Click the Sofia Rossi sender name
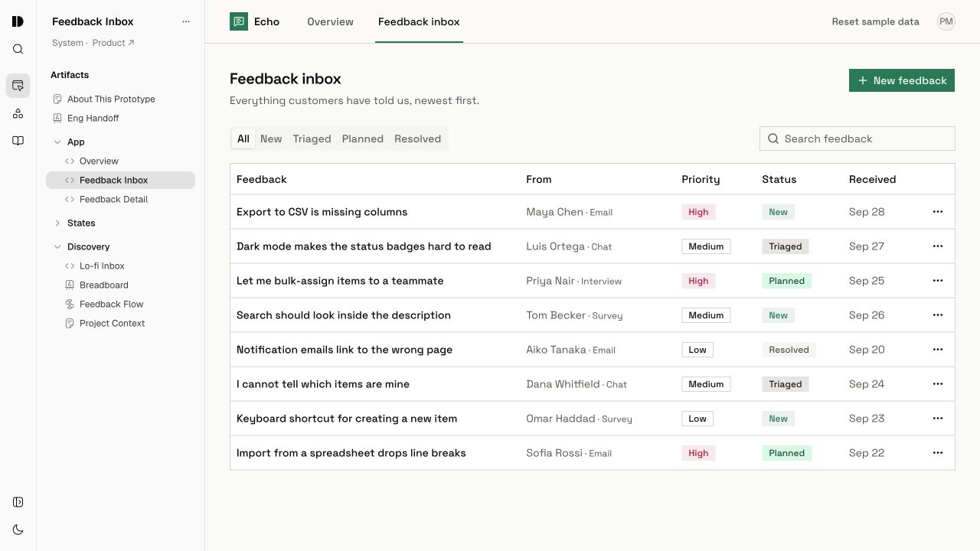The width and height of the screenshot is (980, 551). (x=554, y=453)
